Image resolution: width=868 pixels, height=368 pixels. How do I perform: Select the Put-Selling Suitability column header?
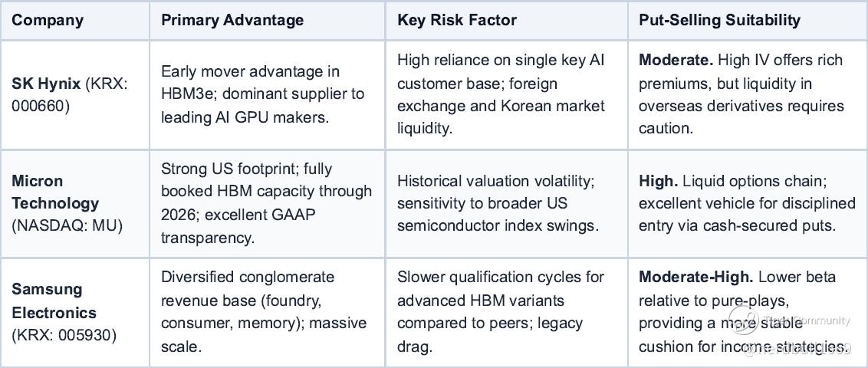pyautogui.click(x=720, y=21)
